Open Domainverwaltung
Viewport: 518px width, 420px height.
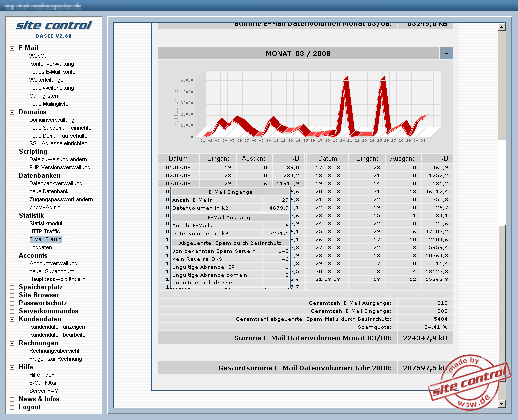pos(52,120)
